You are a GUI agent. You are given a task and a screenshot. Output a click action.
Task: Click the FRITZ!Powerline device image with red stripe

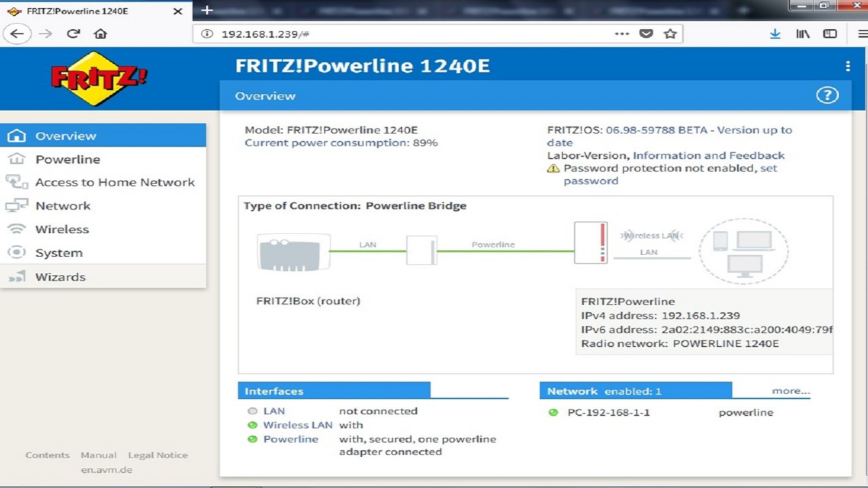click(x=591, y=243)
